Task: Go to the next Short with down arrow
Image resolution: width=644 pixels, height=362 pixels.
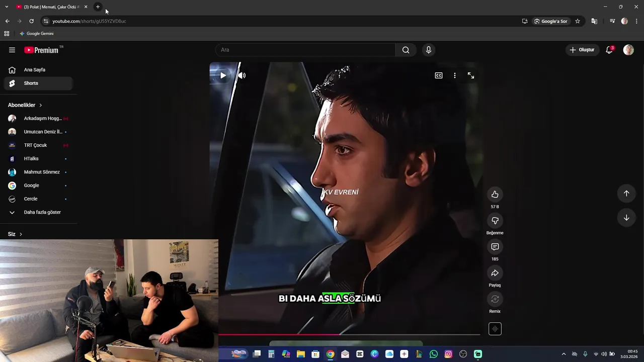Action: pyautogui.click(x=626, y=218)
